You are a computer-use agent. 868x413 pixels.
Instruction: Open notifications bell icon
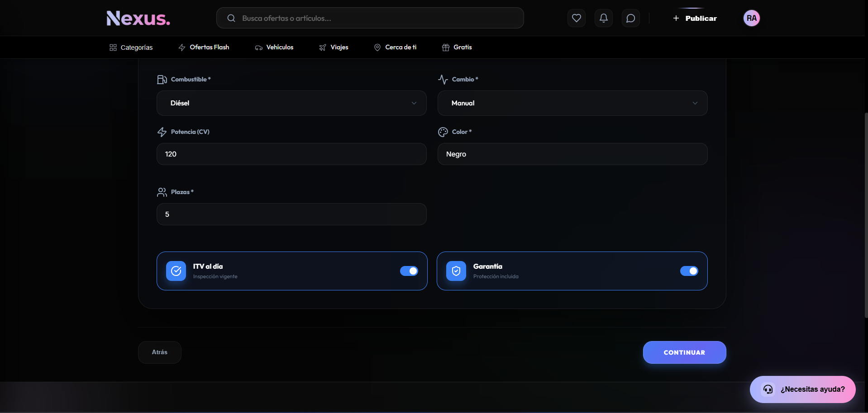point(603,18)
